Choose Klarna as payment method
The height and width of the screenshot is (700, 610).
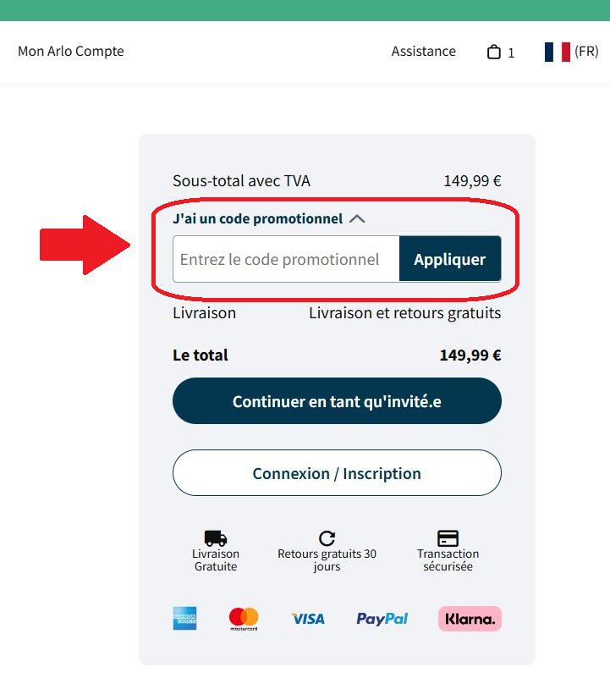tap(469, 619)
